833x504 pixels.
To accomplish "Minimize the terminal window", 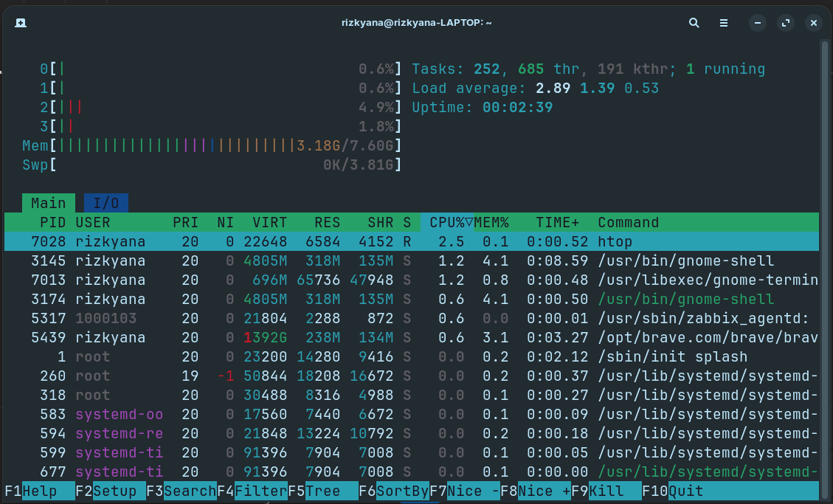I will click(x=757, y=23).
